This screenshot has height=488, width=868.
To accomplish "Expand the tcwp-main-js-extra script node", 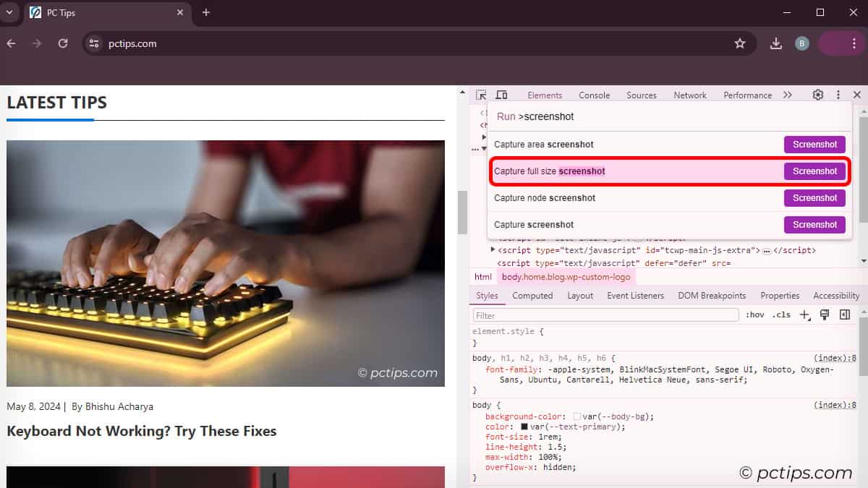I will point(493,250).
